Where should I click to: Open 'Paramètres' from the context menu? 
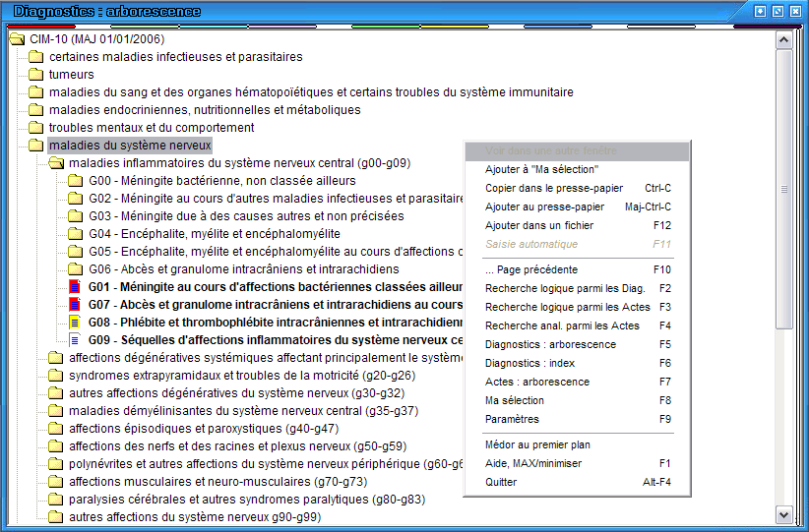pyautogui.click(x=577, y=419)
